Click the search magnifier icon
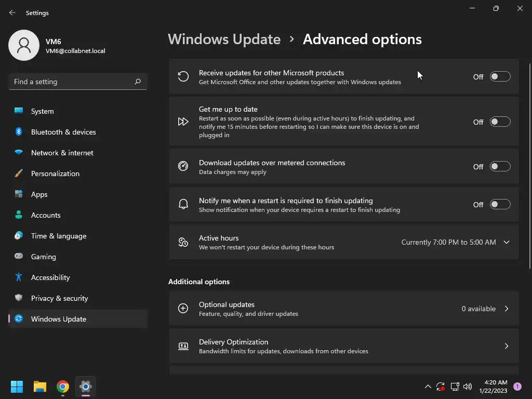 [137, 82]
